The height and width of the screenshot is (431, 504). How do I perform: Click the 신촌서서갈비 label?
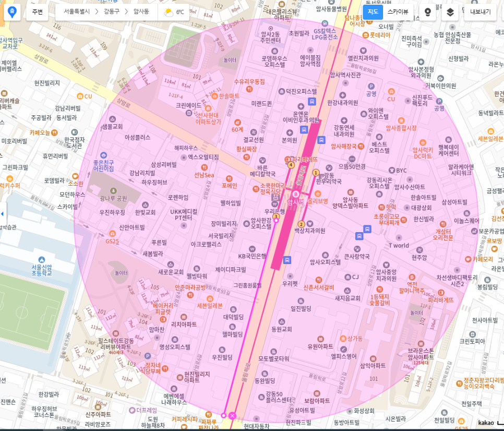pos(319,288)
